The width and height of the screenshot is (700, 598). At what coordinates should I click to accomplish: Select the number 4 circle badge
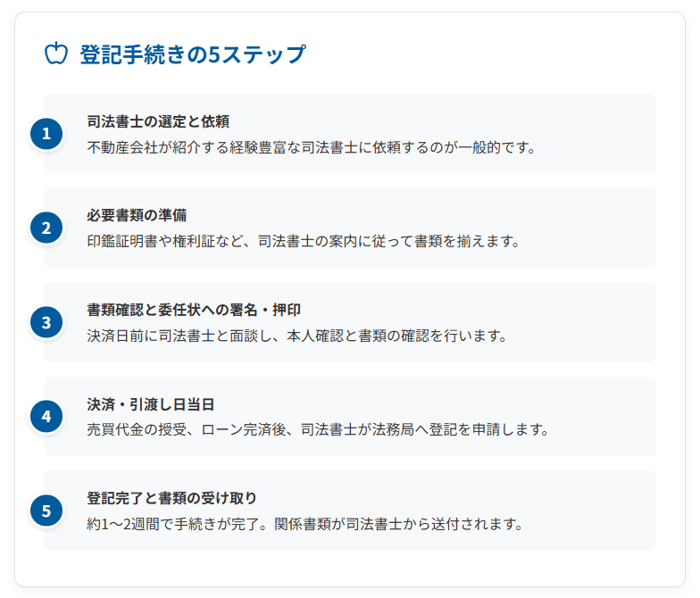point(46,416)
